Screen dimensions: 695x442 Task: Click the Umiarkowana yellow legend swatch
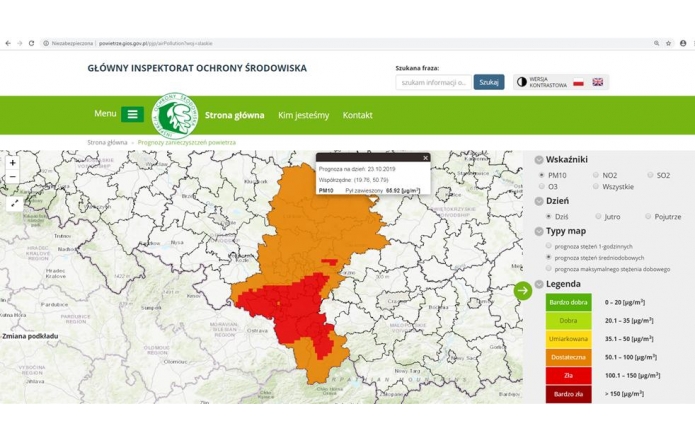[x=568, y=339]
